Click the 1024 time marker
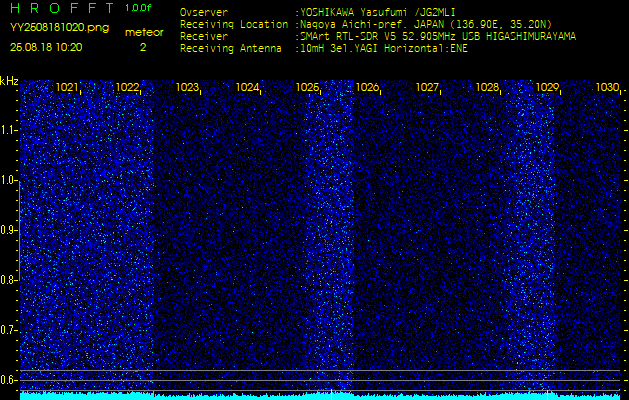 pos(247,87)
